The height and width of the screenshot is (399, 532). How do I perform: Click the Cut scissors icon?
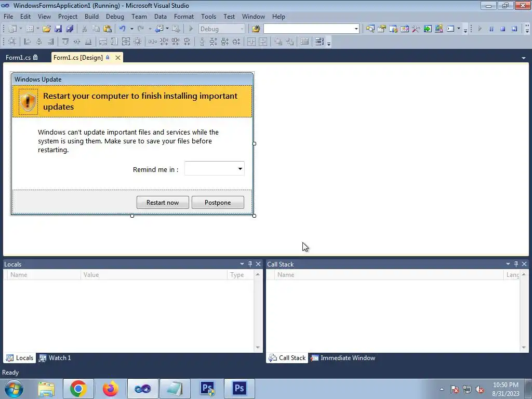[85, 29]
